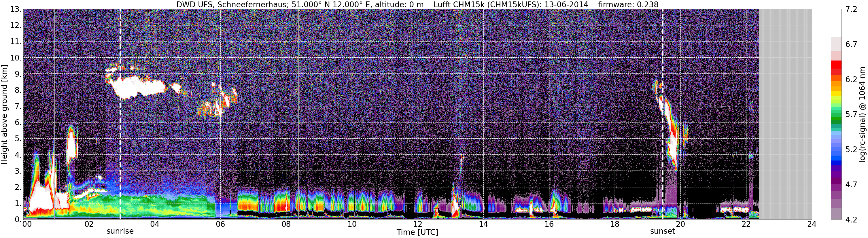Click the x-axis tick label '10'
The width and height of the screenshot is (868, 238).
click(352, 224)
